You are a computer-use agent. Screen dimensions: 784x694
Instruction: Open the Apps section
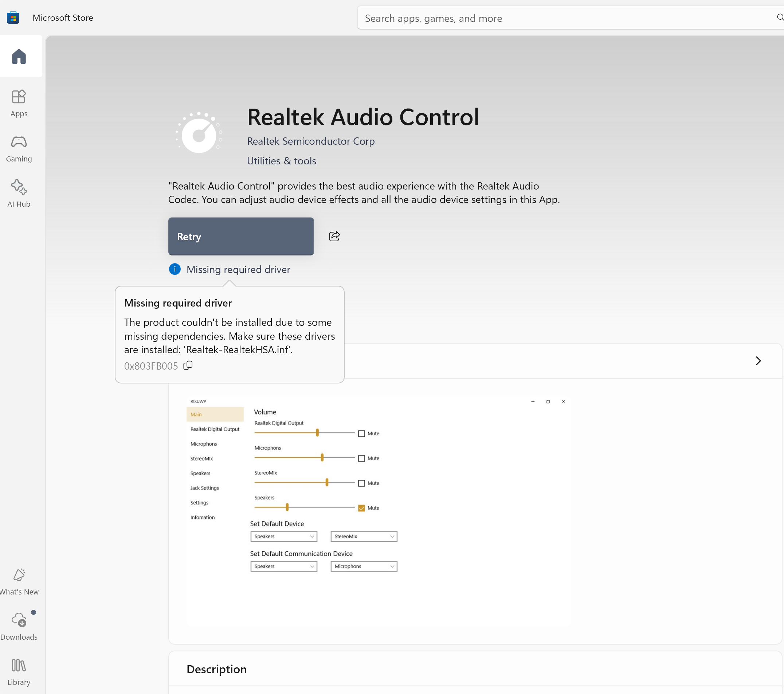click(19, 103)
